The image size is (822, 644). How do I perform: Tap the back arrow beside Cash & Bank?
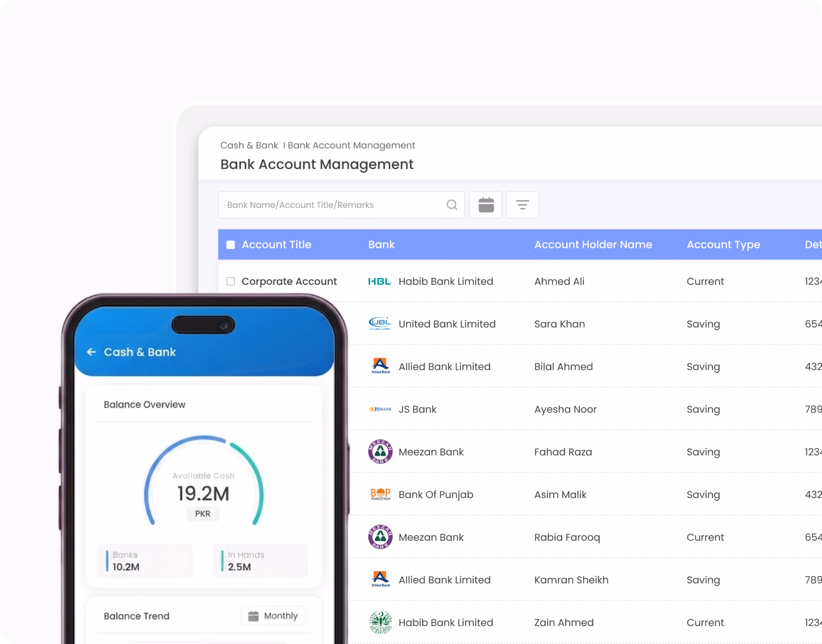tap(91, 352)
